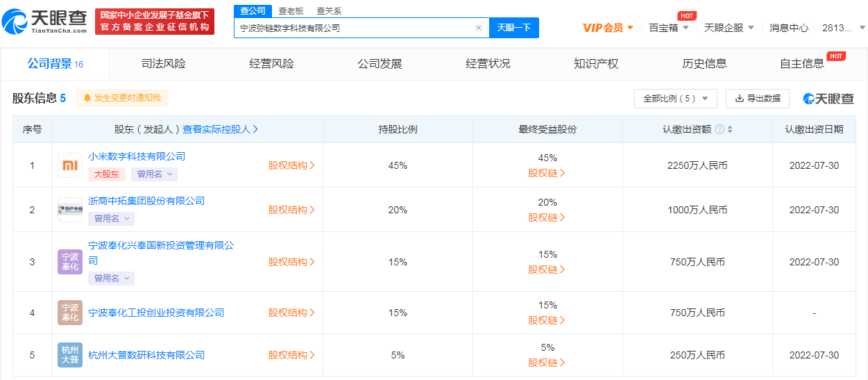Click the 天眼一下 search button
Viewport: 868px width, 380px height.
pyautogui.click(x=514, y=28)
